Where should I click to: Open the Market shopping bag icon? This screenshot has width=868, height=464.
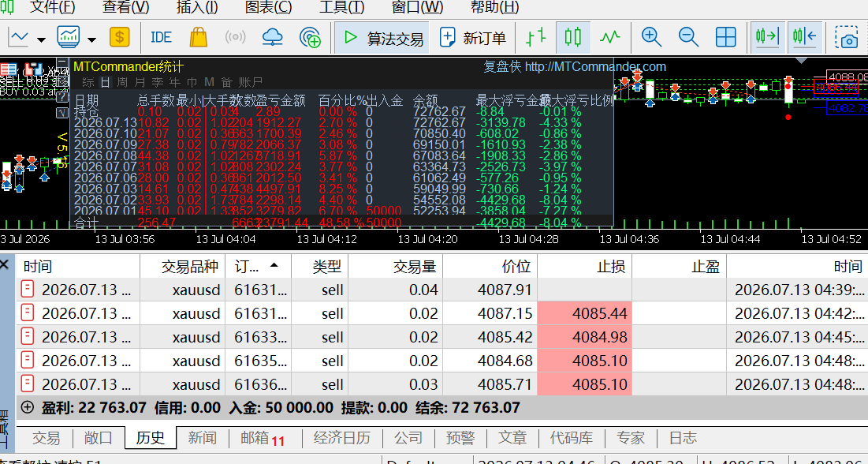coord(198,38)
